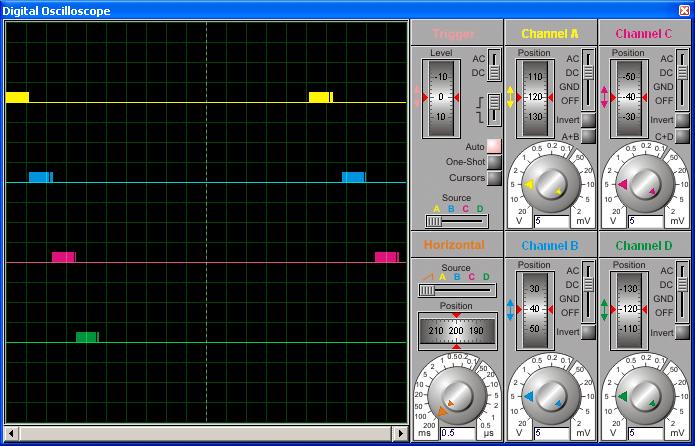Select source letter D in Horizontal Source
This screenshot has width=695, height=446.
(x=486, y=277)
